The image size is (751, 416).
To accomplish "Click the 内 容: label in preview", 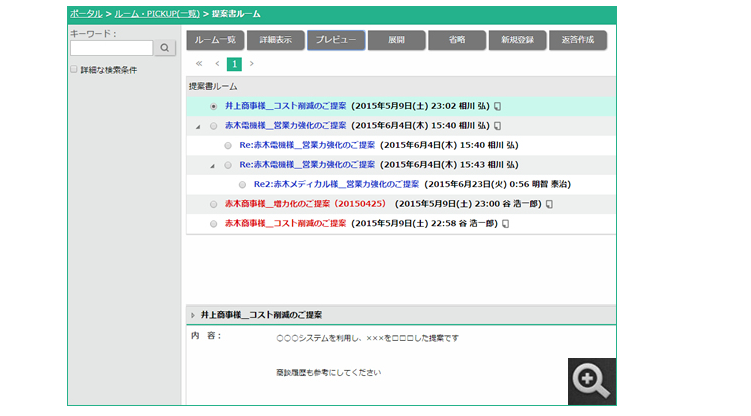I will coord(206,336).
